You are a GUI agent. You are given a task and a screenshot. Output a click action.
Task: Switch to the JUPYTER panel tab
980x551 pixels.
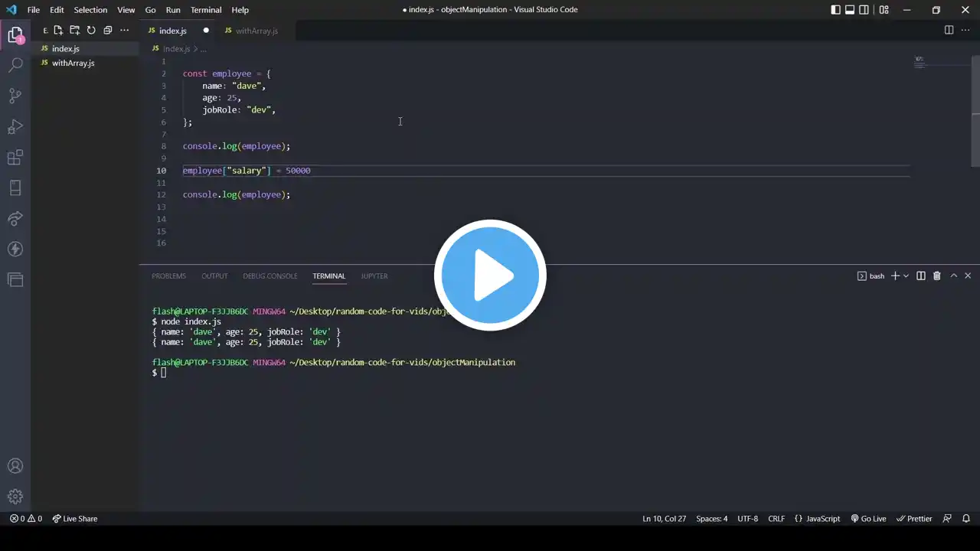tap(374, 276)
